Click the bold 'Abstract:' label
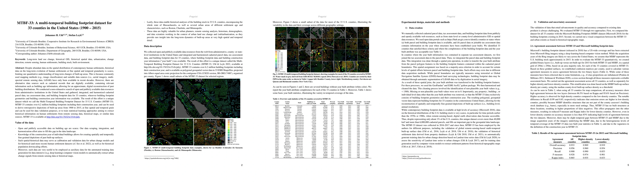The image size is (644, 182). pos(20,68)
